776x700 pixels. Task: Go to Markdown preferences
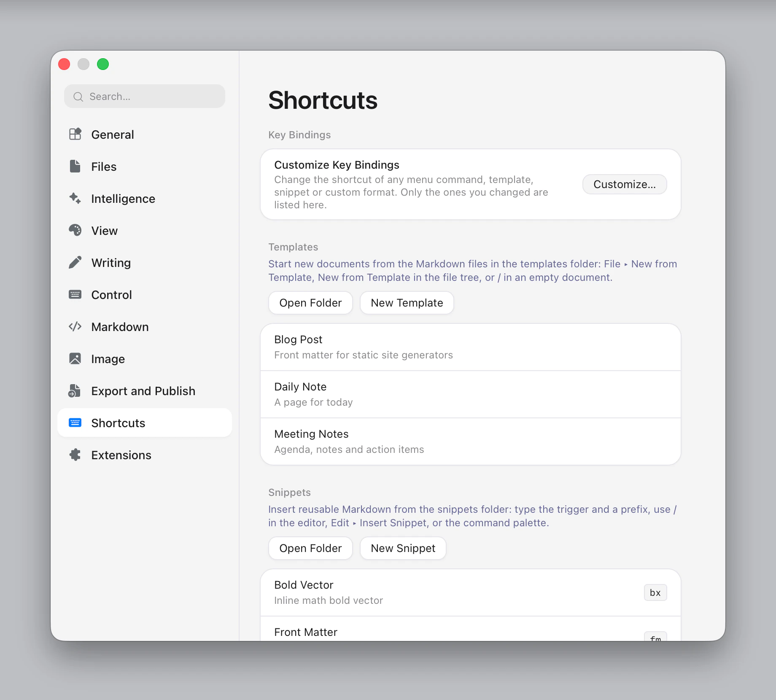pyautogui.click(x=145, y=326)
